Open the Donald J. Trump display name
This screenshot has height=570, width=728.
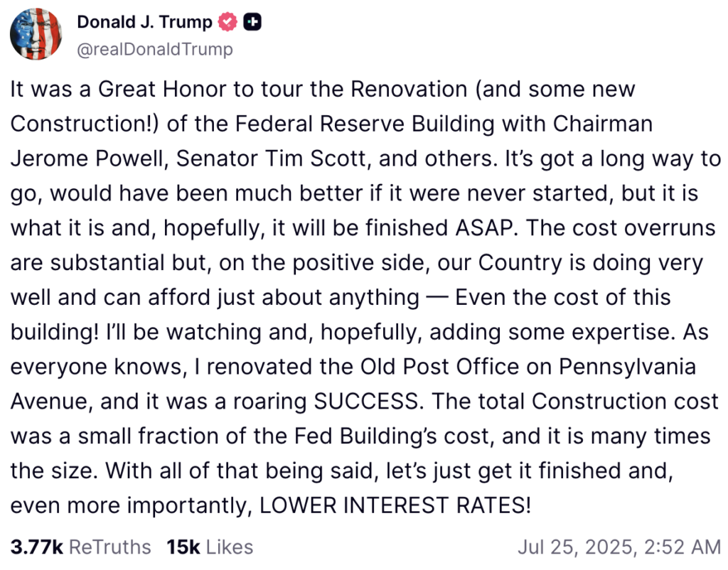point(144,22)
